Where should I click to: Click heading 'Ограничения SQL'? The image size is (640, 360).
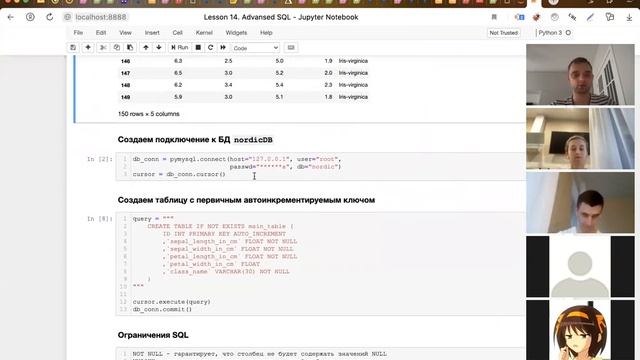click(153, 335)
